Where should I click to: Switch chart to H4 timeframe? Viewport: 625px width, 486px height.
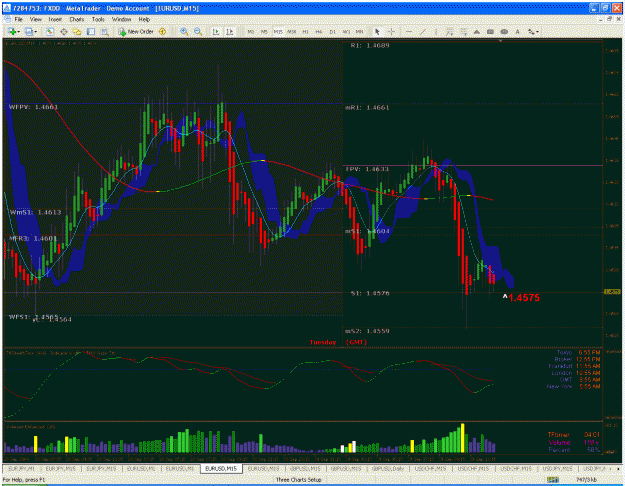pos(319,31)
